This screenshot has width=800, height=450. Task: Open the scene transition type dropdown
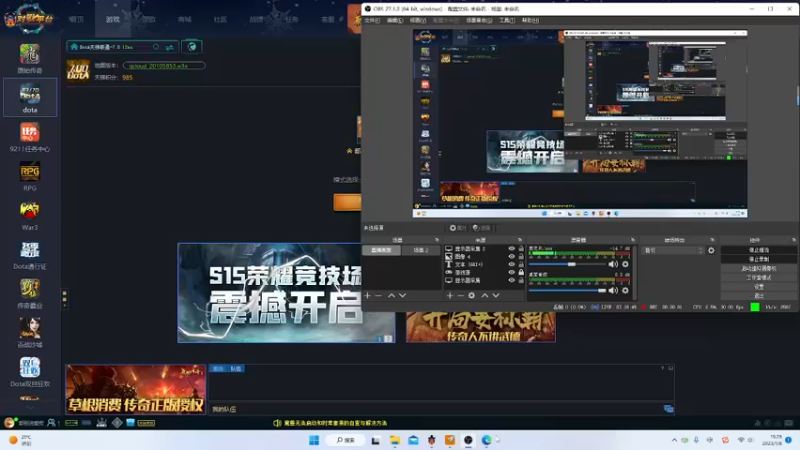pyautogui.click(x=673, y=251)
